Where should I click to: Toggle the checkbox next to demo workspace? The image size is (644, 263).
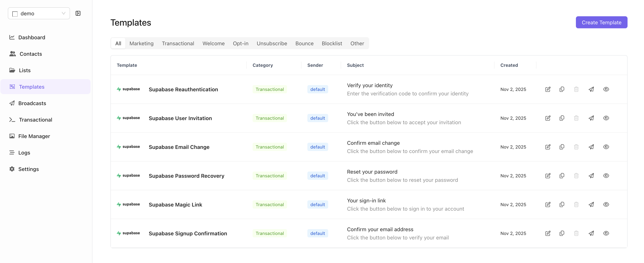[x=15, y=13]
